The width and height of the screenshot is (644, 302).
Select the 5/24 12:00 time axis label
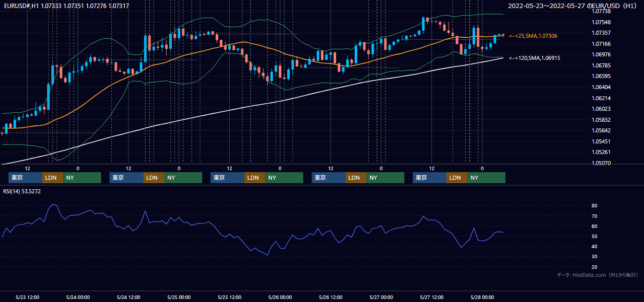point(128,297)
